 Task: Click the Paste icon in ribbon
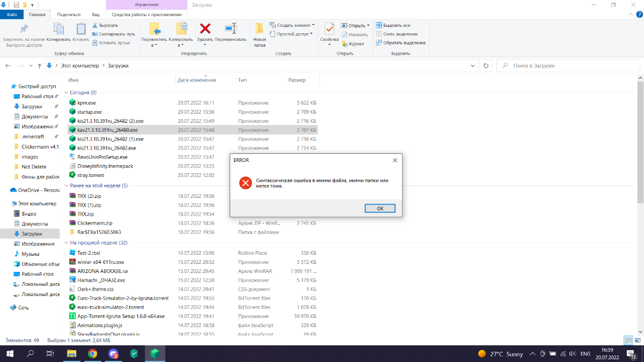click(81, 29)
